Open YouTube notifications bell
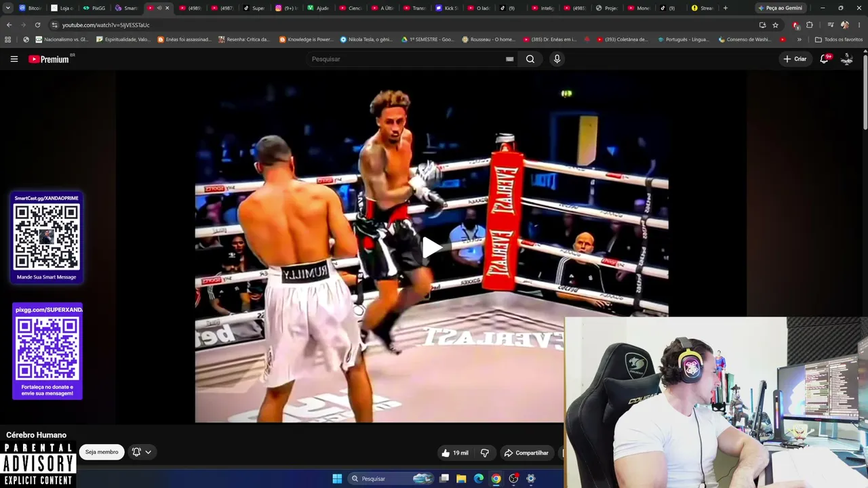 (825, 59)
